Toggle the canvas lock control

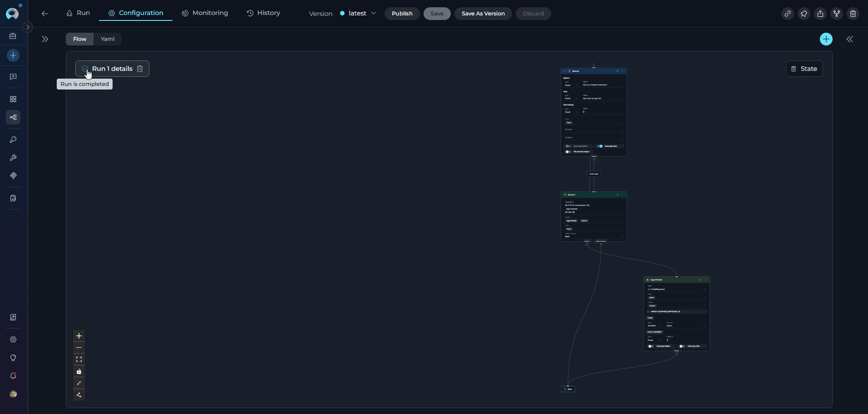(79, 371)
